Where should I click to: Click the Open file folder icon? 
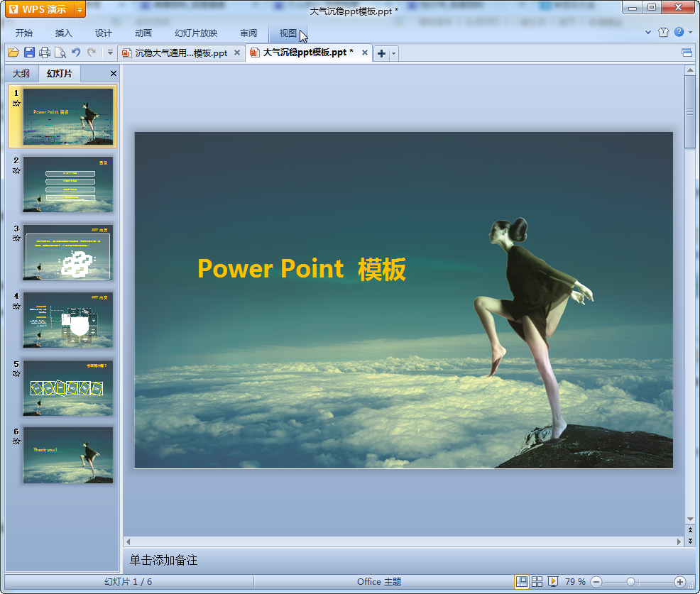pyautogui.click(x=13, y=53)
